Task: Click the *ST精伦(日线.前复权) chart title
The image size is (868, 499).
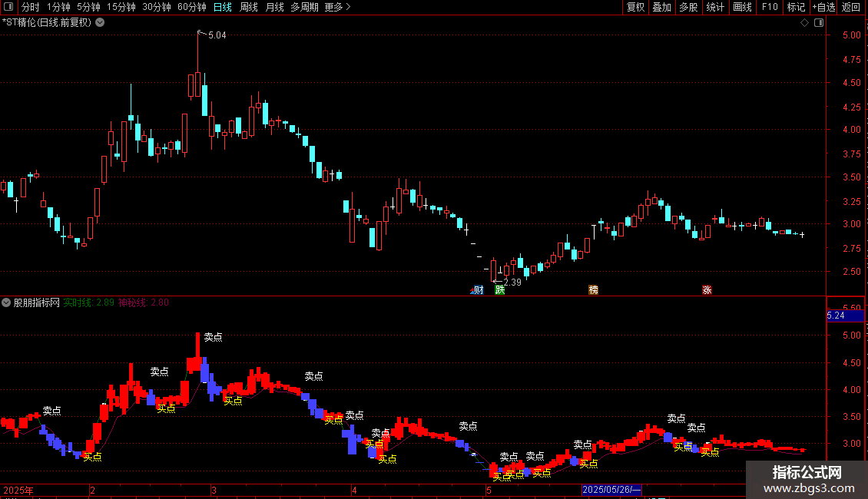Action: point(47,23)
